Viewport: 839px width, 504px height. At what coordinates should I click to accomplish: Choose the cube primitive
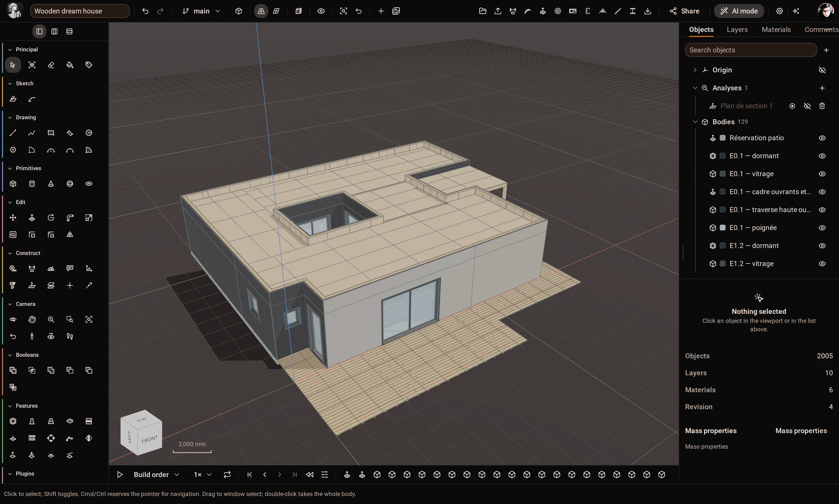(x=13, y=184)
